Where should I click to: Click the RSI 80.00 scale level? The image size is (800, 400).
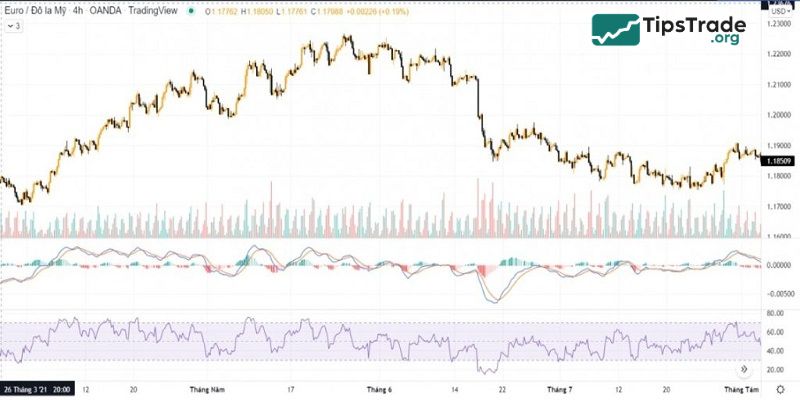tap(777, 313)
